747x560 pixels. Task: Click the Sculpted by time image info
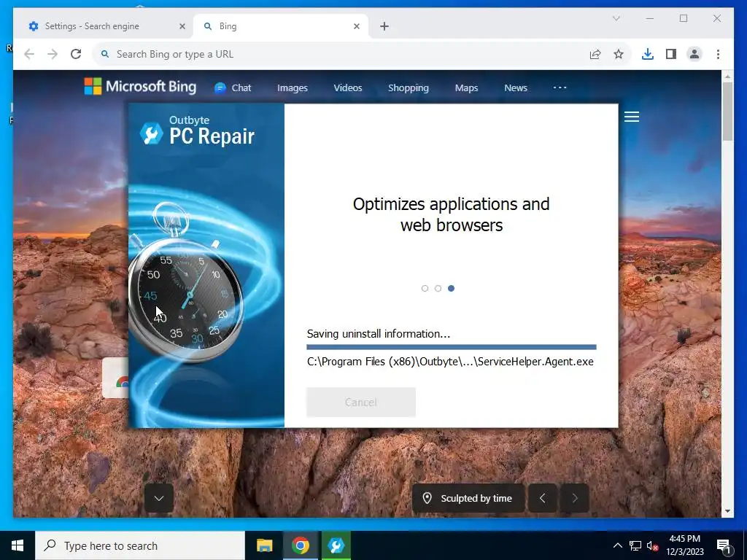(x=468, y=498)
